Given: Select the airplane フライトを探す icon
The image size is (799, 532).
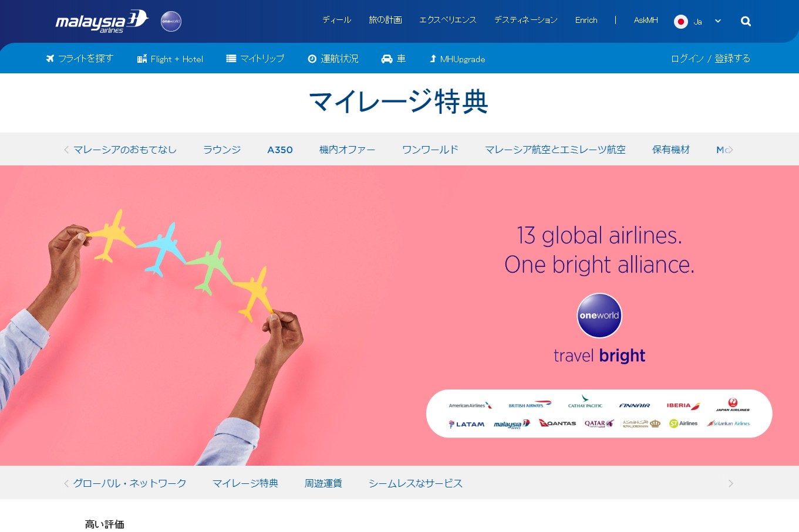Looking at the screenshot, I should coord(50,59).
